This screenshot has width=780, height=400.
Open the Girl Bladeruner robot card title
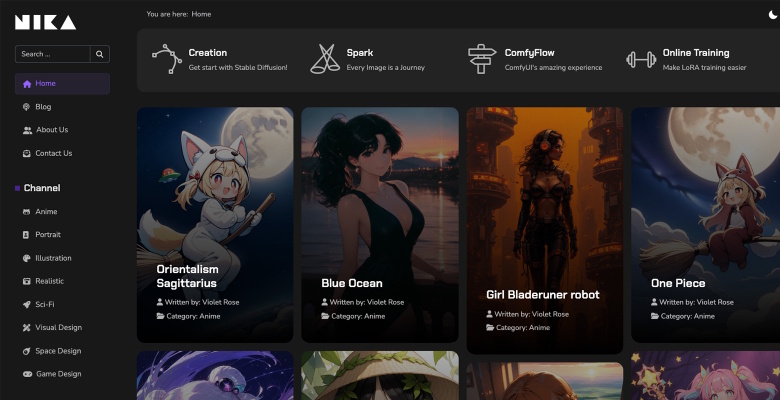point(543,295)
